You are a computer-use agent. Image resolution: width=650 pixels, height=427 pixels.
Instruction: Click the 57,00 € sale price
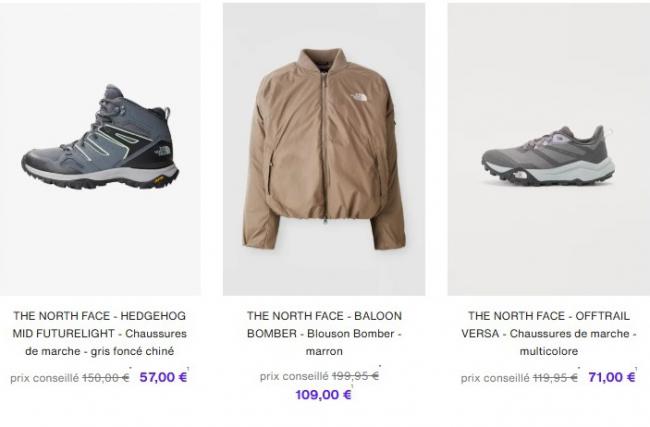(x=164, y=377)
